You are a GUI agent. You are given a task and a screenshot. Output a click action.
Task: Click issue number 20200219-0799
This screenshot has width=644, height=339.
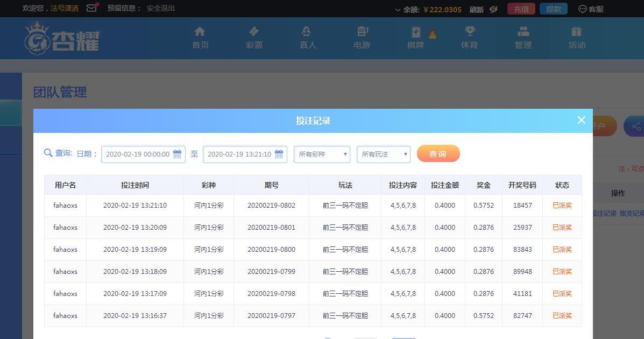(x=272, y=272)
